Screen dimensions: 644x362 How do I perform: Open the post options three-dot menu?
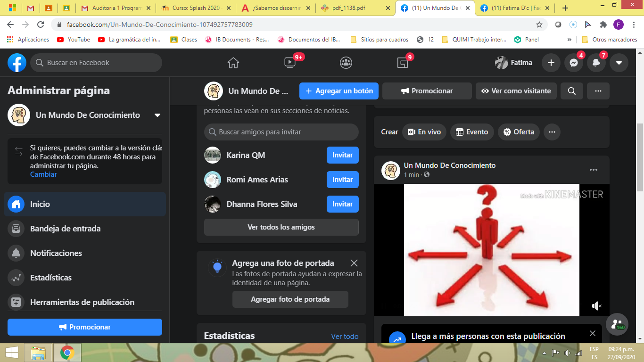tap(594, 170)
